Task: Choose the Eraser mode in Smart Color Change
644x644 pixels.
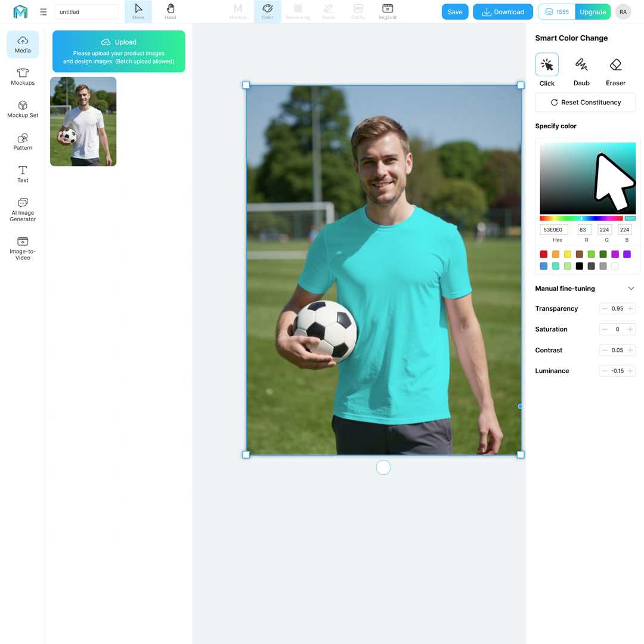Action: (615, 70)
